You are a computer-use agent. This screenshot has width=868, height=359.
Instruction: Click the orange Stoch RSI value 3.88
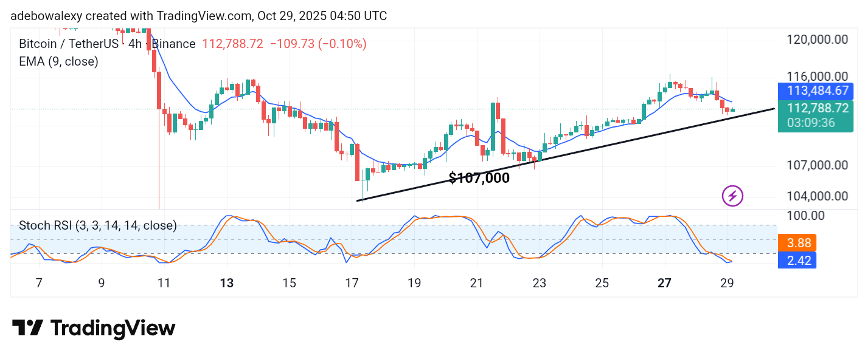[797, 243]
